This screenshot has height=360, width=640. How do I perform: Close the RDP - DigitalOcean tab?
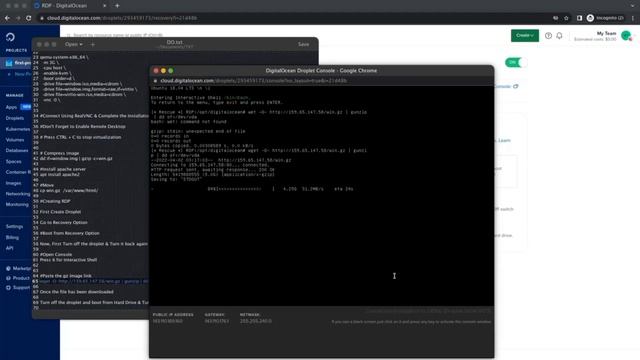[x=104, y=6]
